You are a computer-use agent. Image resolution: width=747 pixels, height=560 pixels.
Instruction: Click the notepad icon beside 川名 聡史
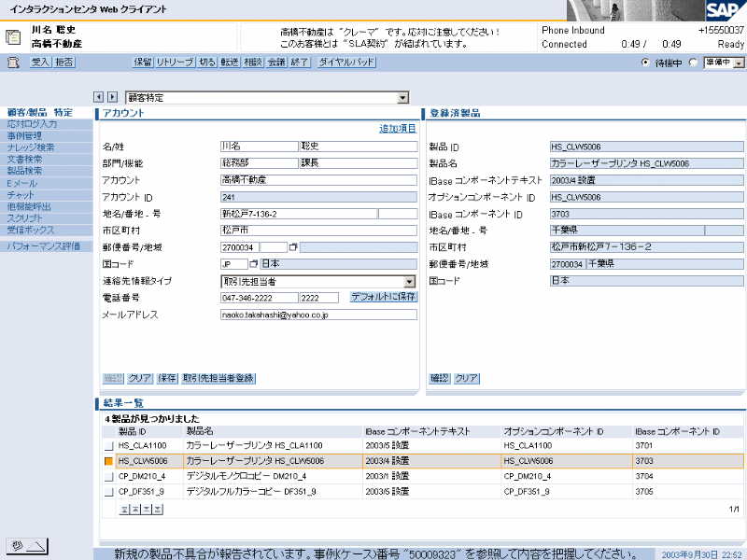pyautogui.click(x=13, y=37)
